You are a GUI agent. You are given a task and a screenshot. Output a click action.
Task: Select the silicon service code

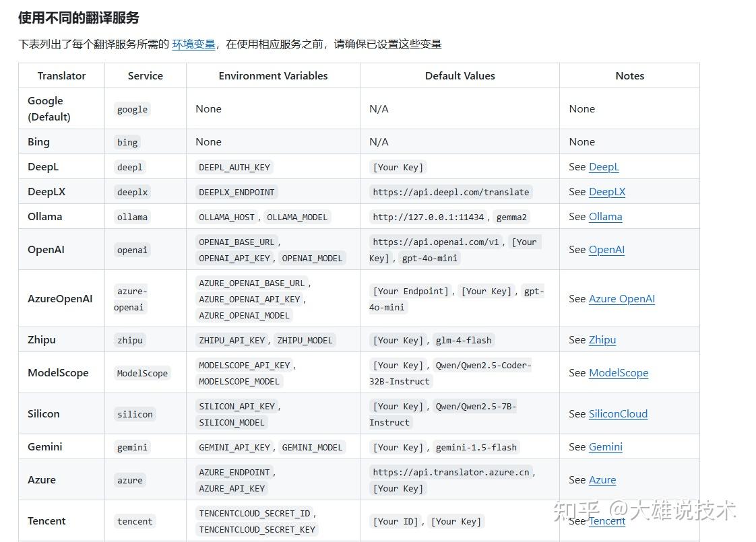[x=135, y=414]
